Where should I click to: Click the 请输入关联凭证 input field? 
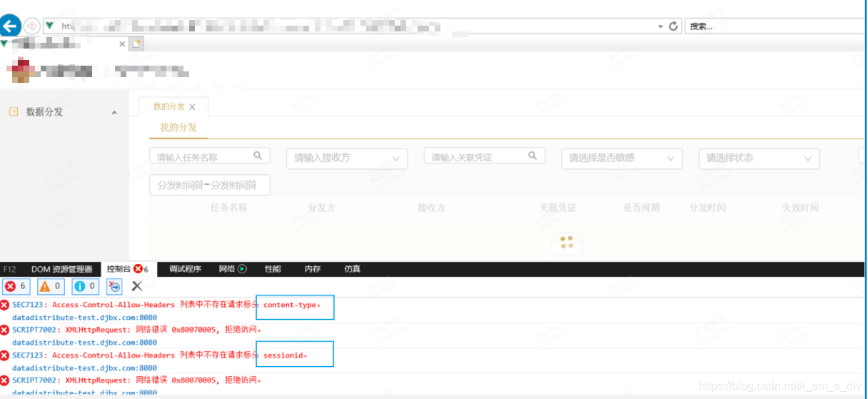tap(485, 156)
